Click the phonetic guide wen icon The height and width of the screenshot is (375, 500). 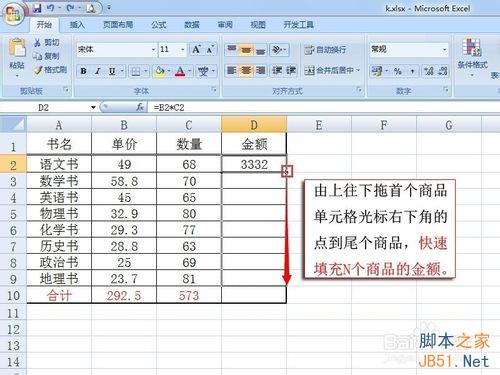point(203,71)
